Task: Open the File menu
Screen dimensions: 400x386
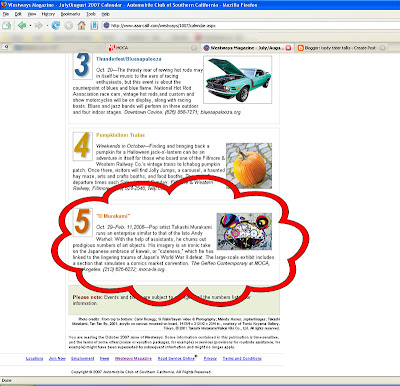Action: [6, 14]
